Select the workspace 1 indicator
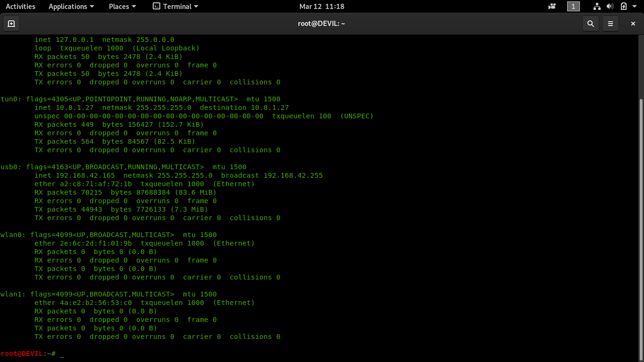 pyautogui.click(x=573, y=7)
